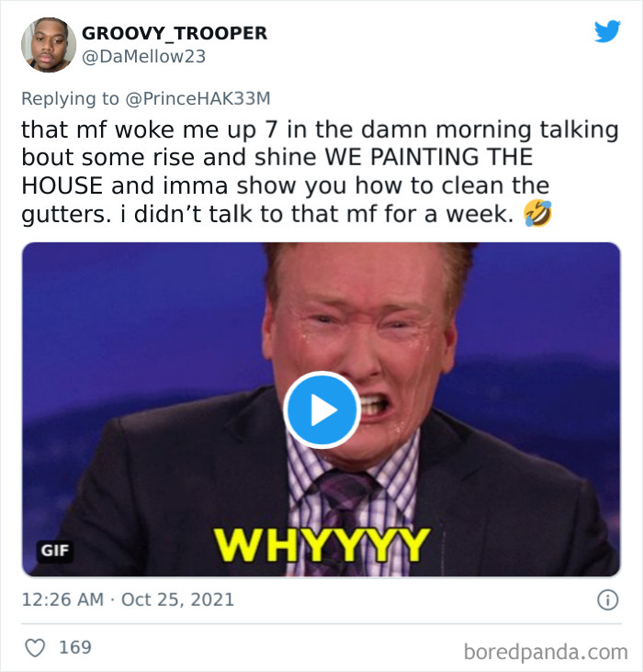This screenshot has width=643, height=672.
Task: Click the rolling laughing emoji
Action: [537, 214]
